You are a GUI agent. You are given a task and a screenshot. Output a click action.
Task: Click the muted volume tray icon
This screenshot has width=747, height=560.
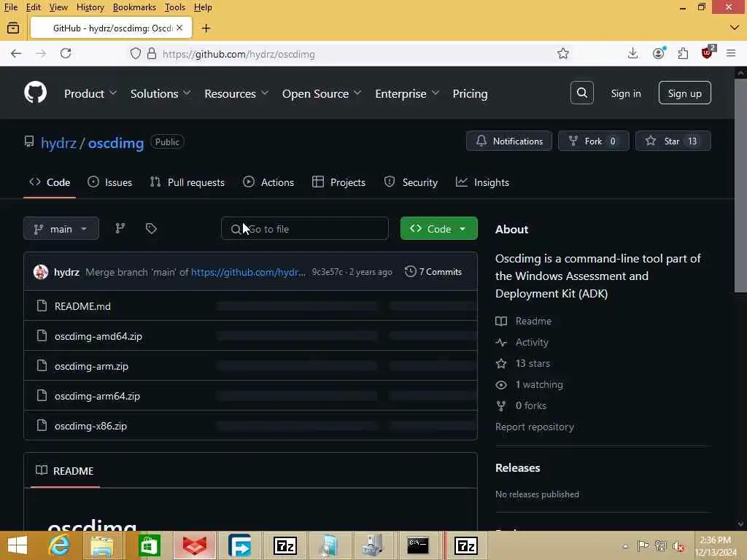[678, 545]
